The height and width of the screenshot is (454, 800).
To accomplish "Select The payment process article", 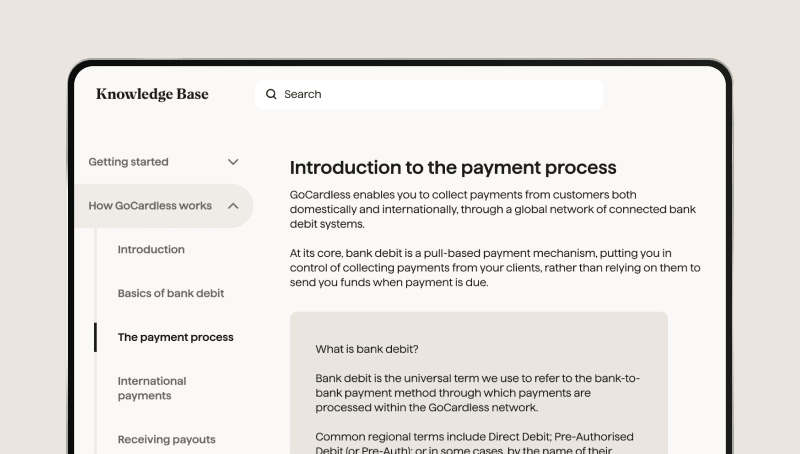I will click(x=176, y=337).
